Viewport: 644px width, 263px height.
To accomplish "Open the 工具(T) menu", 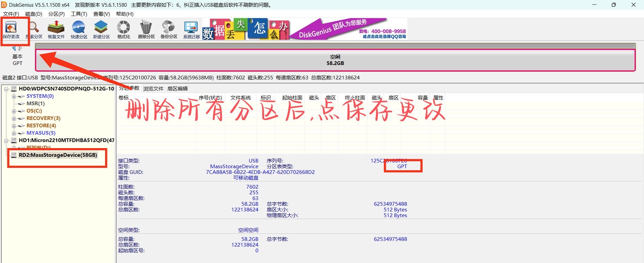I will point(79,14).
